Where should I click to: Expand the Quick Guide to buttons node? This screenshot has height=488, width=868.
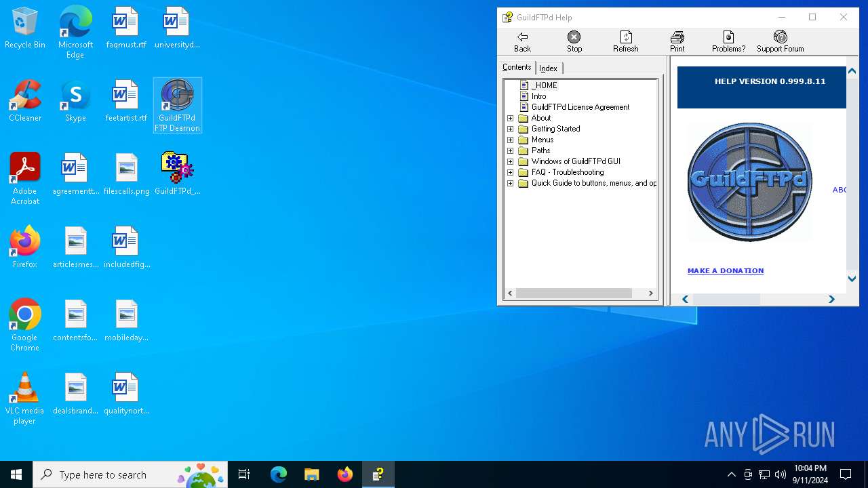tap(511, 183)
